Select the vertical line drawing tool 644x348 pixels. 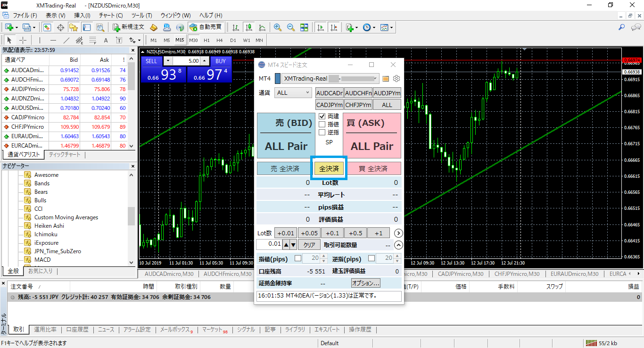(x=40, y=40)
